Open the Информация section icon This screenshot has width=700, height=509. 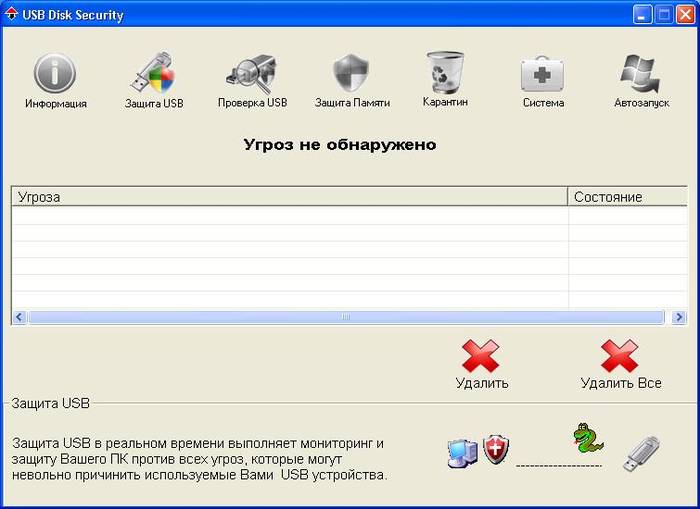pos(55,74)
